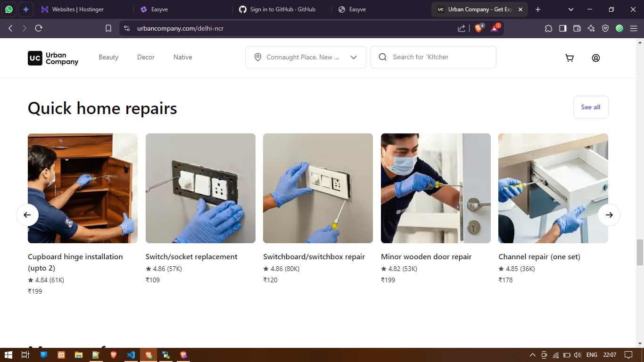Open the browser extensions puzzle icon

(x=548, y=28)
